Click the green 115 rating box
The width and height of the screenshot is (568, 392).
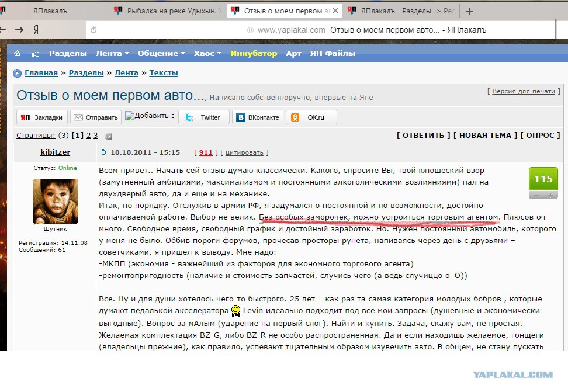pos(543,179)
